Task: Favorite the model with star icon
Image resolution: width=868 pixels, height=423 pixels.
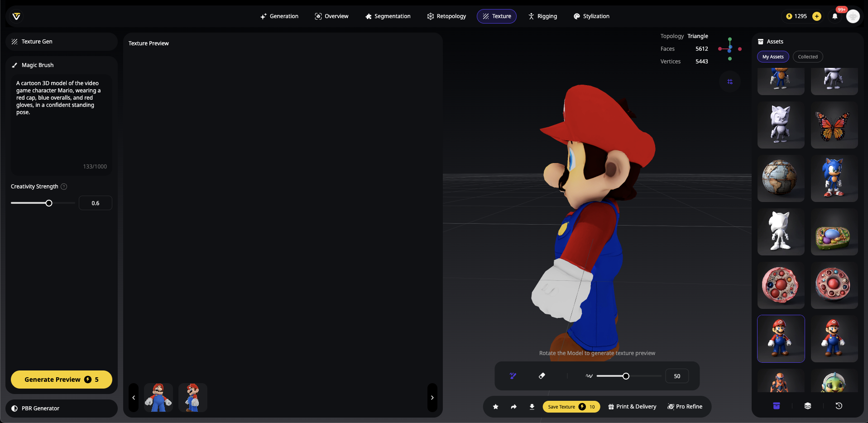Action: pyautogui.click(x=496, y=407)
